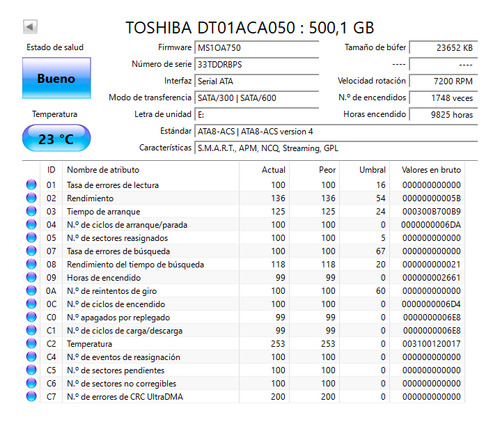The image size is (500, 438).
Task: Click the ID column header
Action: pyautogui.click(x=51, y=170)
